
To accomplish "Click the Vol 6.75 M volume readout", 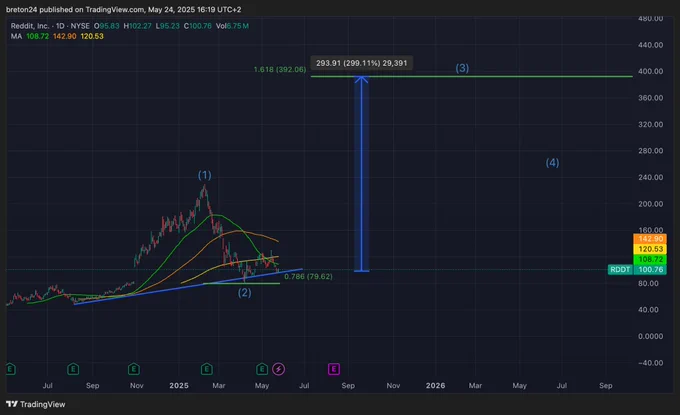I will [232, 26].
